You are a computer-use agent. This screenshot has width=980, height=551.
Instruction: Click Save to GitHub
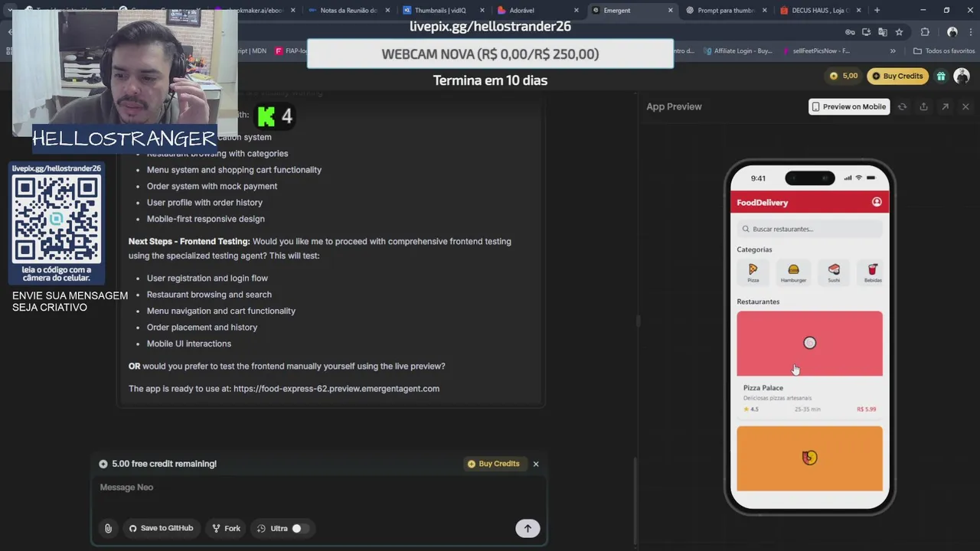[x=161, y=528]
